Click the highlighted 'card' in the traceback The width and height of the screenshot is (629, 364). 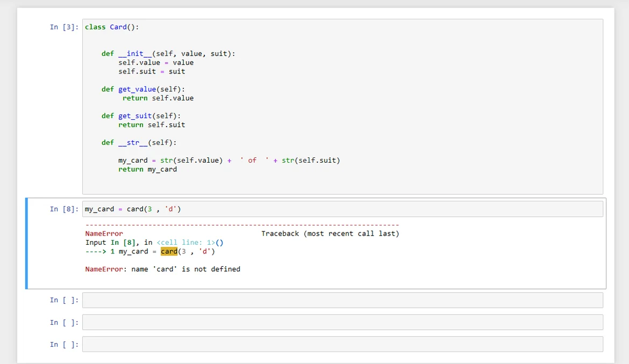coord(169,251)
